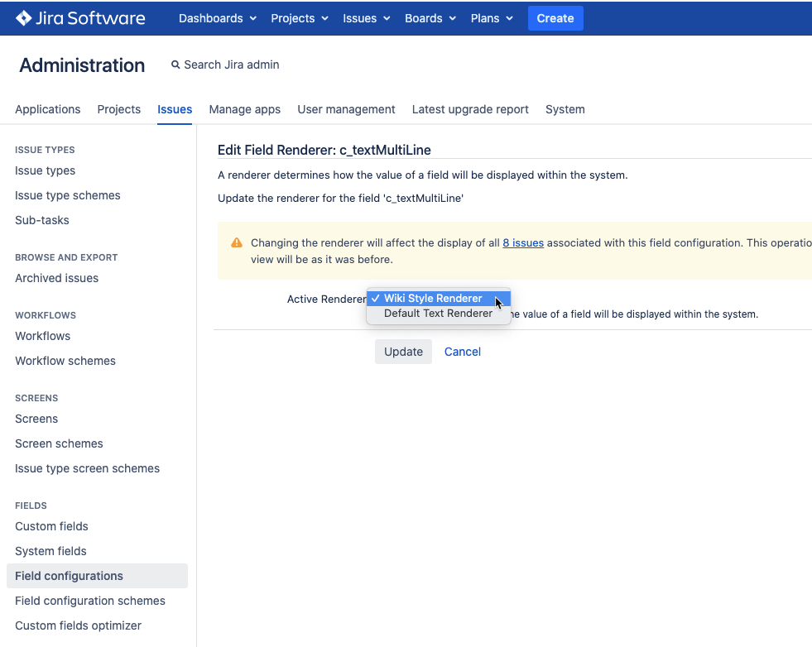Navigate to Workflow schemes
The height and width of the screenshot is (647, 812).
pyautogui.click(x=65, y=361)
